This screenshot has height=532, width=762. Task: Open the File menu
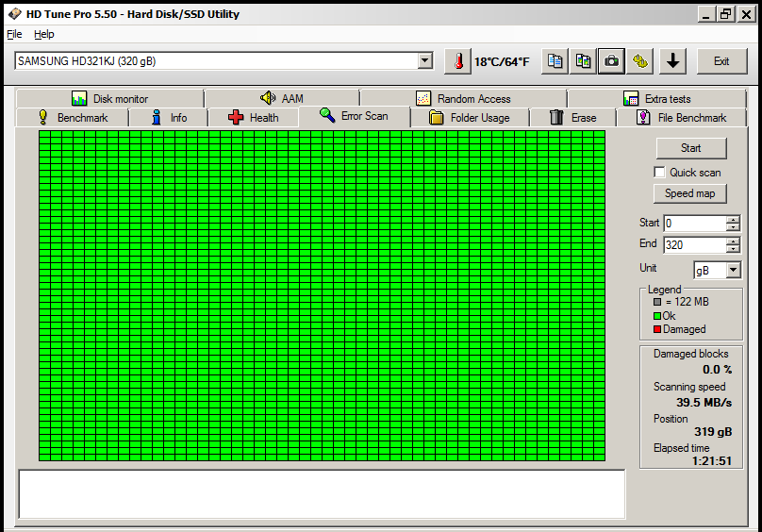click(14, 34)
